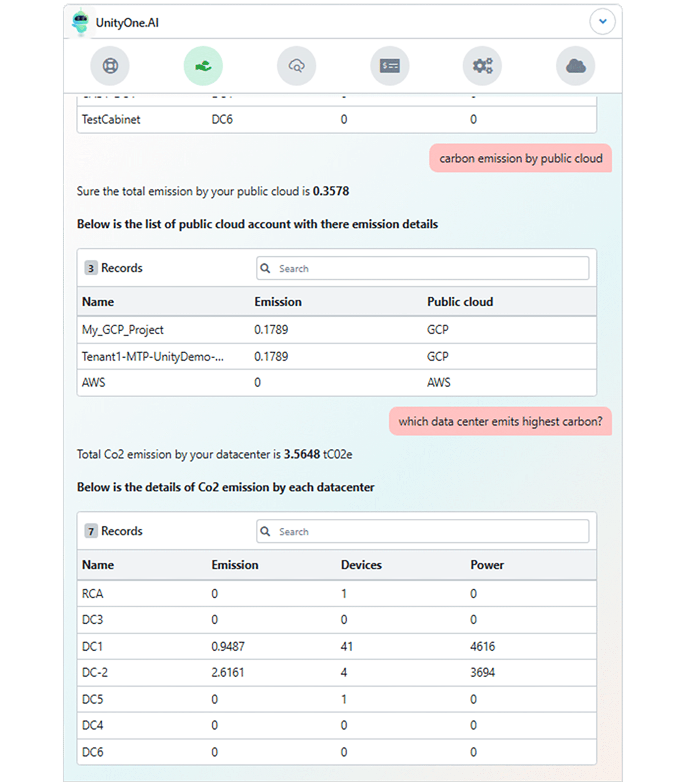Viewport: 686px width, 784px height.
Task: Select the green sustainability hand icon
Action: click(203, 66)
